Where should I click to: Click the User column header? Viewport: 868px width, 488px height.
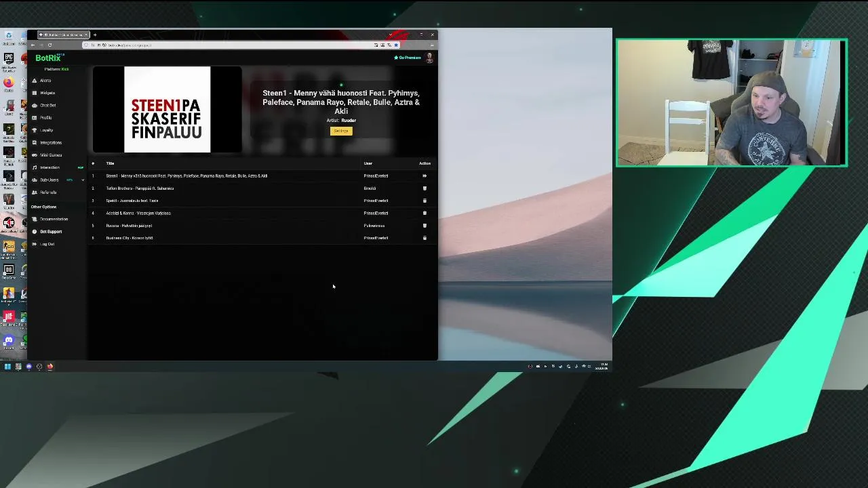click(x=368, y=163)
